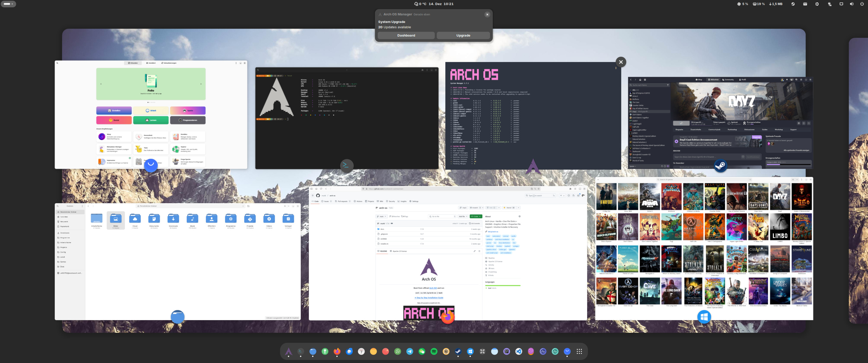Switch to Aktualisierungen tab in Software
Screen dimensions: 868x363
pos(169,63)
